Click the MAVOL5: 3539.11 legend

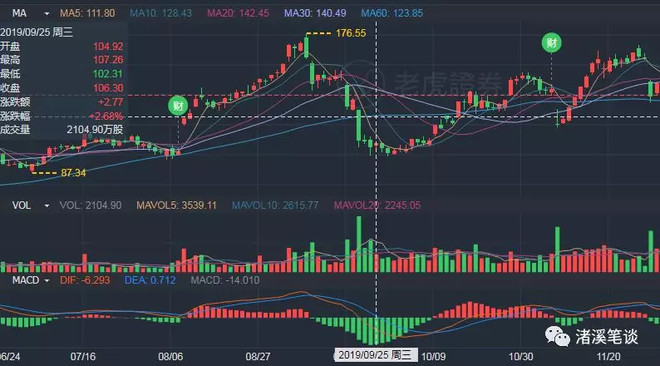coord(176,206)
